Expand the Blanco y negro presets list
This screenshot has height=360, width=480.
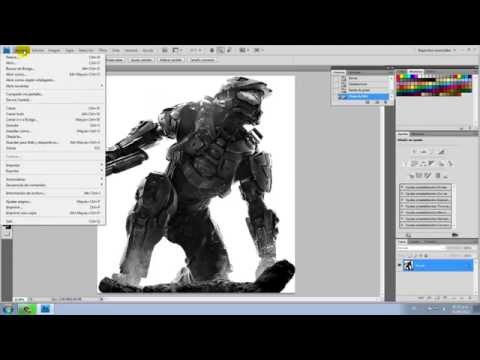pos(402,212)
